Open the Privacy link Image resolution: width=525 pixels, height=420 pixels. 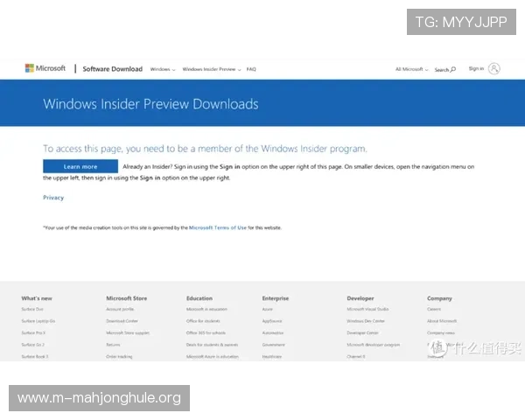(x=53, y=198)
